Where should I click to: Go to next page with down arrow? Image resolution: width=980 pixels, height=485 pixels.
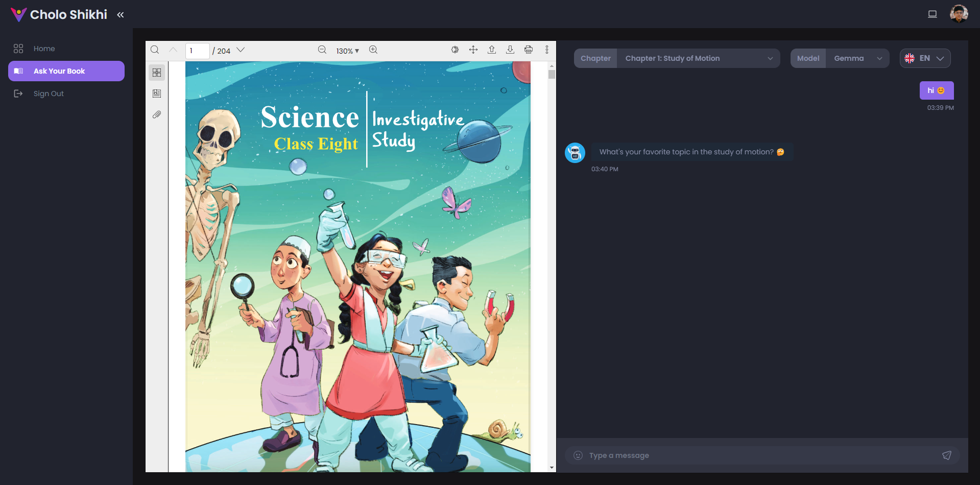241,50
